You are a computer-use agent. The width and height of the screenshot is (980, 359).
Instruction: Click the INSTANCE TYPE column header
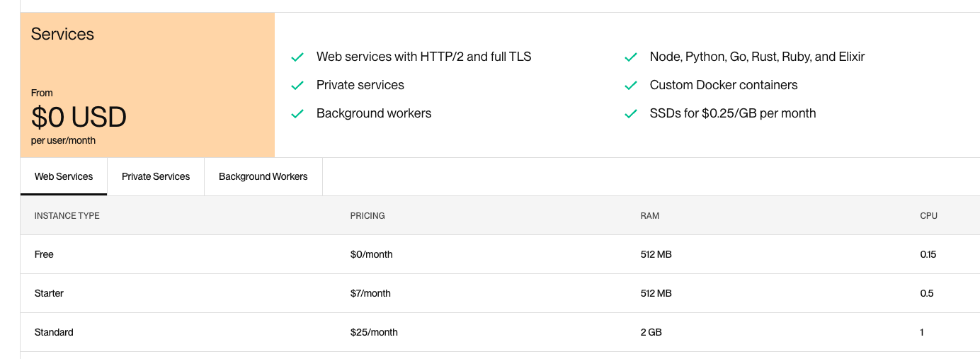point(67,216)
